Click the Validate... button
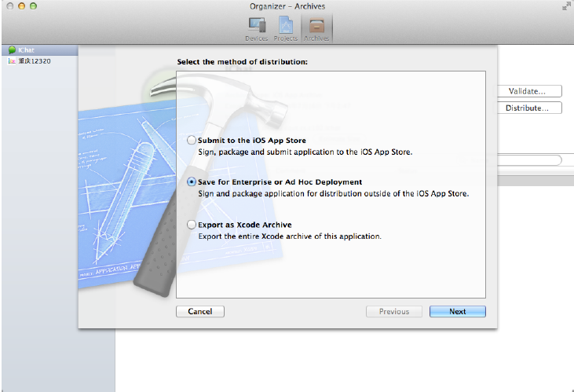Viewport: 574px width, 392px height. pos(532,91)
